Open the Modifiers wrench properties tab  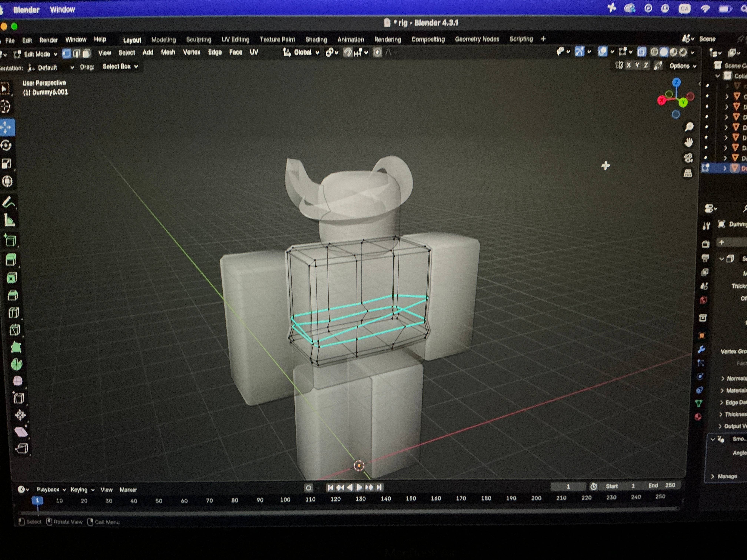click(x=701, y=349)
